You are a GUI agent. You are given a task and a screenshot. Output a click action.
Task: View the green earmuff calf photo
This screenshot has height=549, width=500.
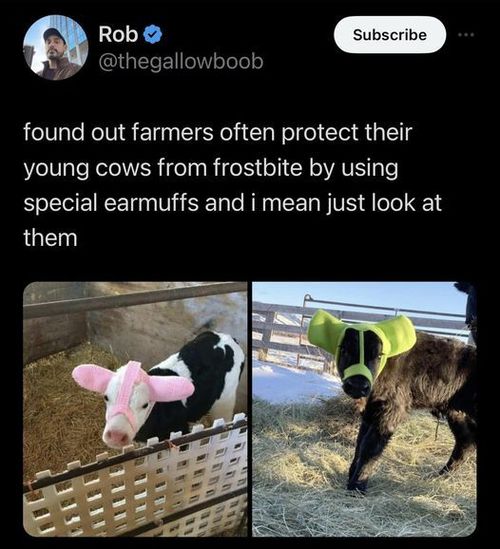point(364,409)
